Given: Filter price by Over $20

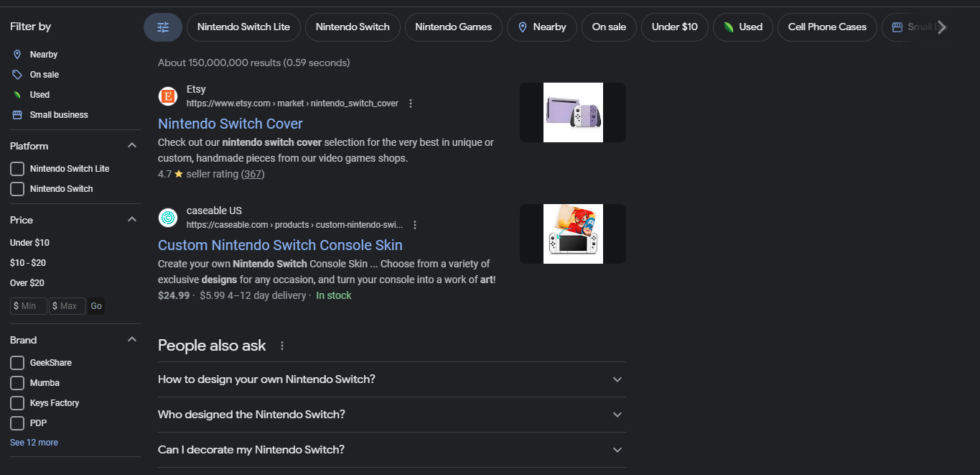Looking at the screenshot, I should pos(27,283).
